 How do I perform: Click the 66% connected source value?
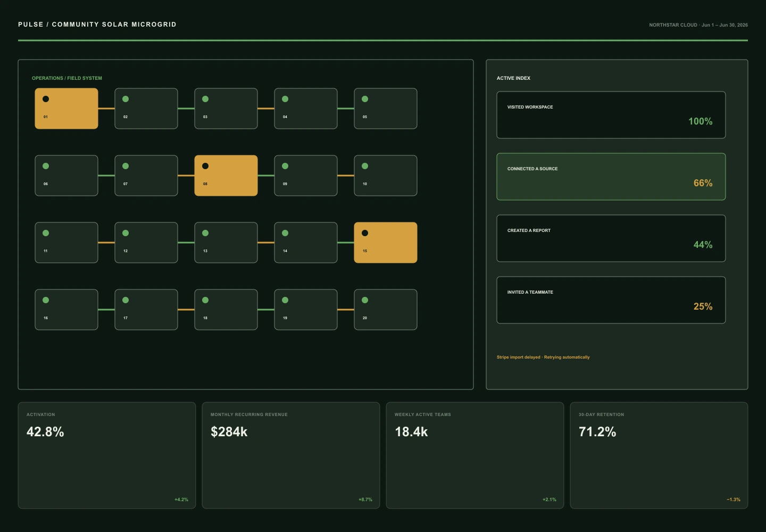pyautogui.click(x=703, y=183)
